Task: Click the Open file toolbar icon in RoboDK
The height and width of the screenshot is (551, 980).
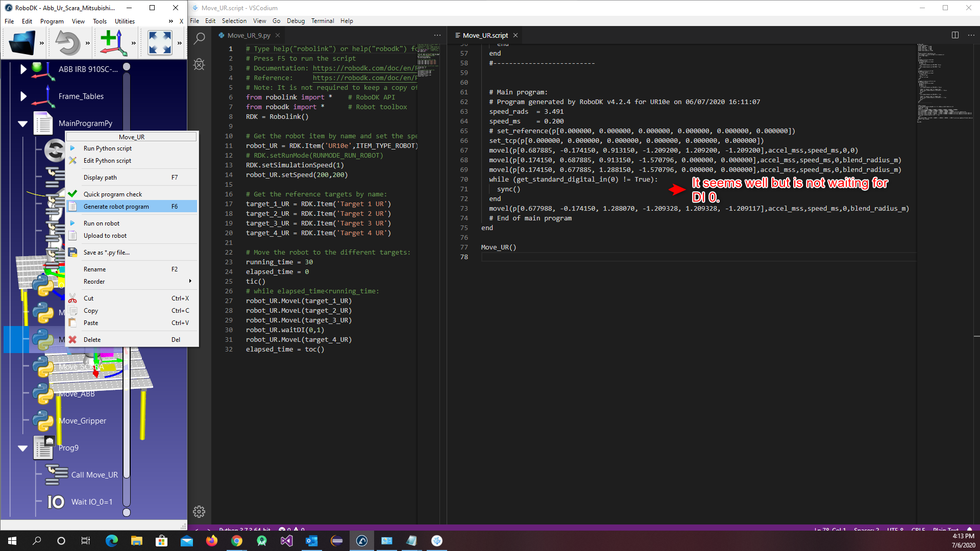Action: pyautogui.click(x=21, y=43)
